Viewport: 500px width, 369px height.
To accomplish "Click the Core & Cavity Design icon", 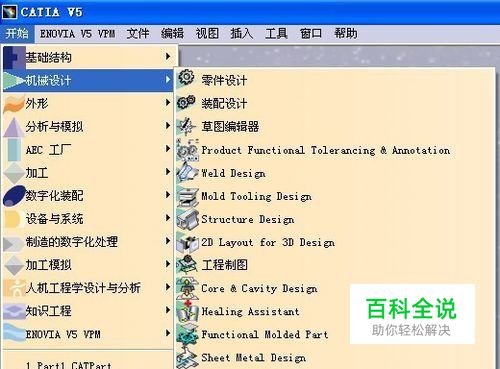I will tap(187, 288).
